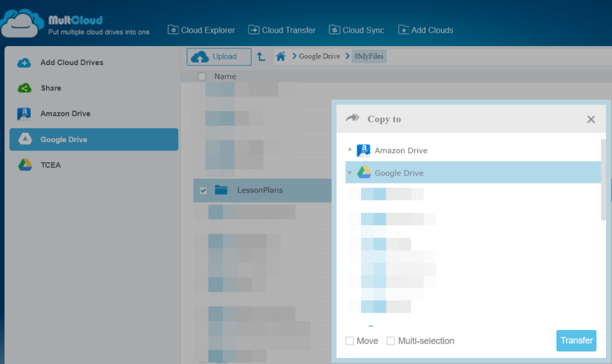Click the Upload cloud arrow icon
This screenshot has width=612, height=364.
coord(200,57)
